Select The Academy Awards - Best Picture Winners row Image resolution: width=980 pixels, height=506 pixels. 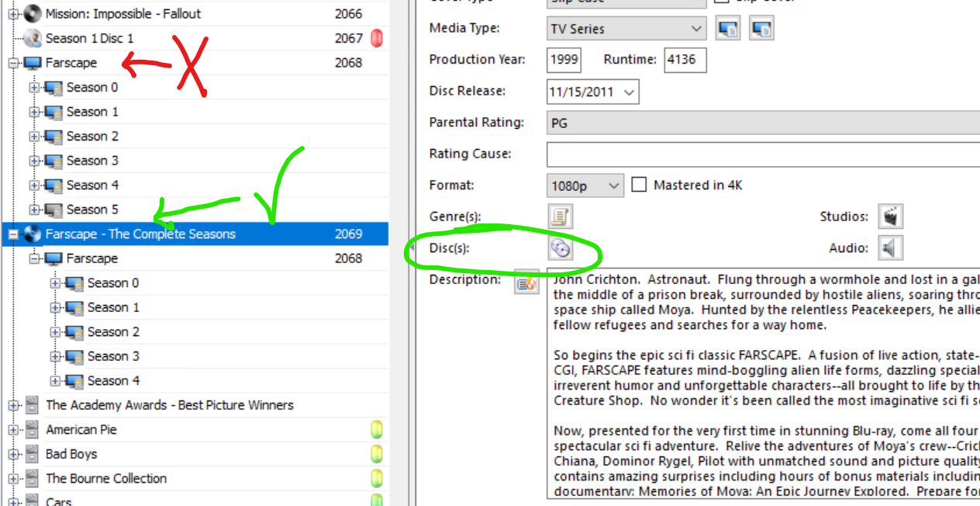[194, 405]
